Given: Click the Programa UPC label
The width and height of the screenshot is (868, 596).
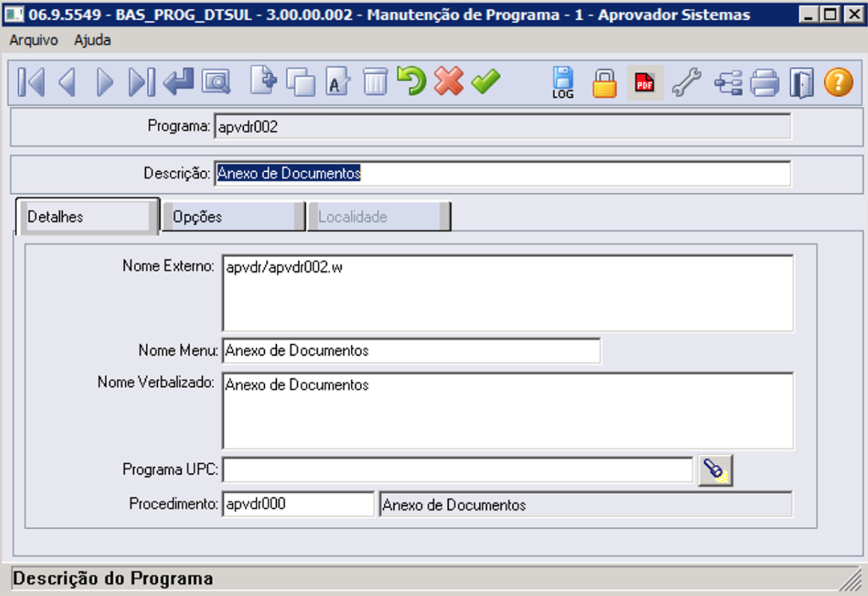Looking at the screenshot, I should [x=171, y=468].
